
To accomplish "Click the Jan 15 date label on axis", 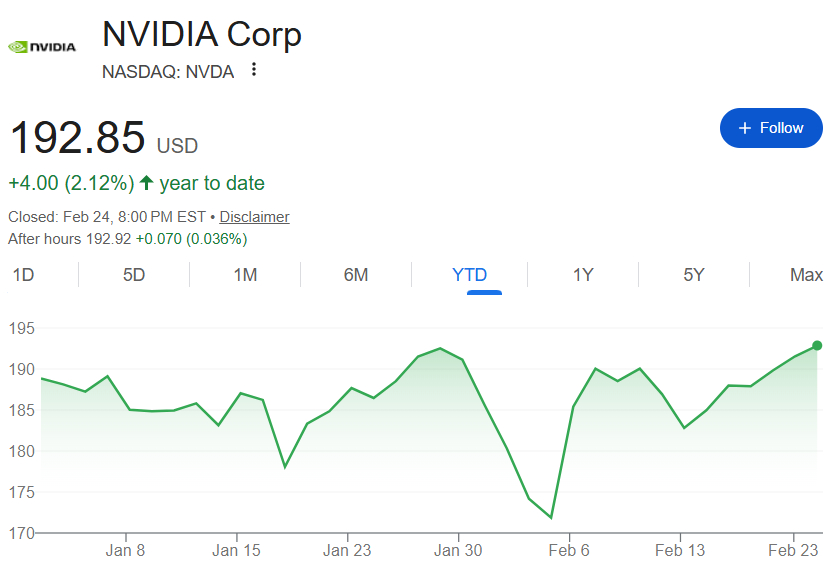I will pos(237,550).
